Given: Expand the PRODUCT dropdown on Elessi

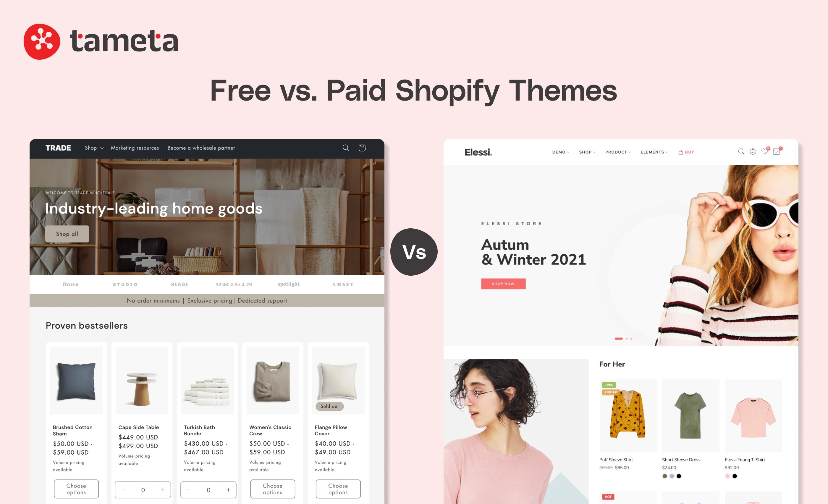Looking at the screenshot, I should coord(617,153).
